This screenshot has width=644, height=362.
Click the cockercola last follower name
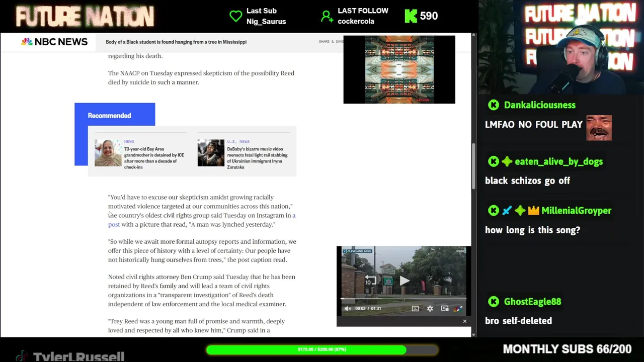tap(356, 22)
